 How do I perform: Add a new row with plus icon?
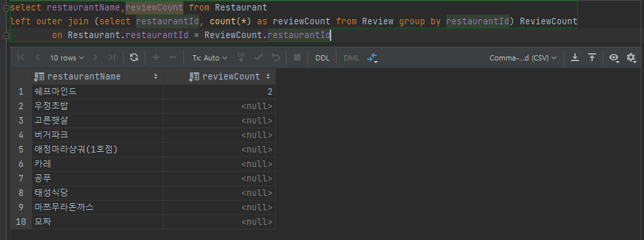tap(156, 58)
